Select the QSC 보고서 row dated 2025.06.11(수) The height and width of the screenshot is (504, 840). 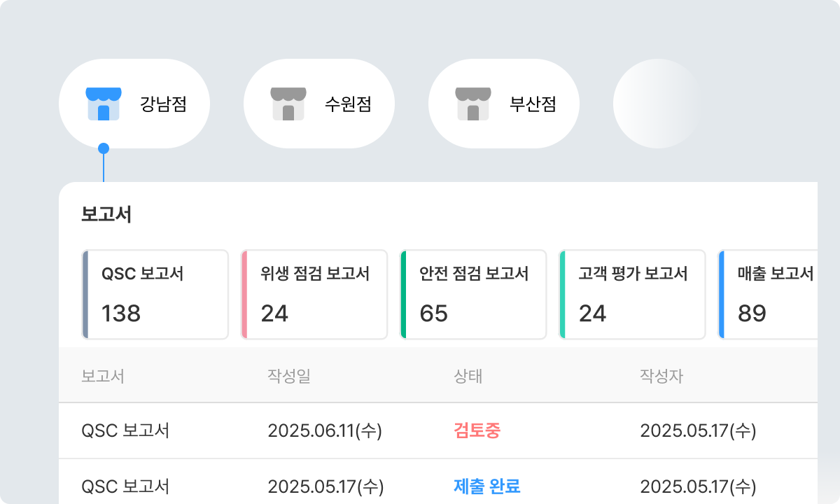point(438,430)
